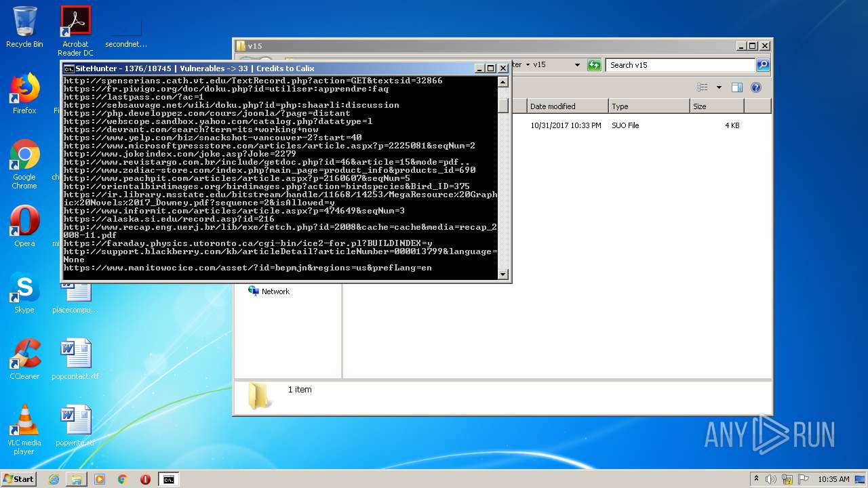Toggle the preview pane in v15 Explorer
The image size is (868, 488).
737,87
